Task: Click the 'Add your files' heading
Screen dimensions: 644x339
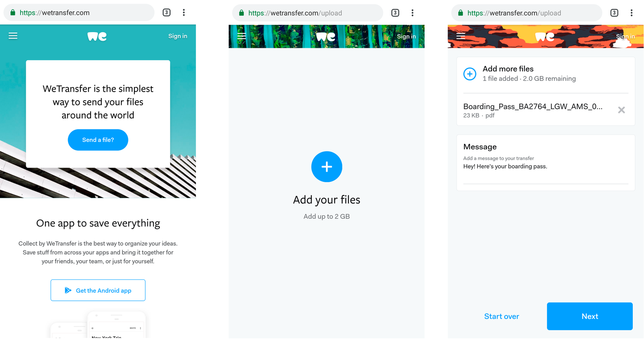Action: tap(327, 200)
